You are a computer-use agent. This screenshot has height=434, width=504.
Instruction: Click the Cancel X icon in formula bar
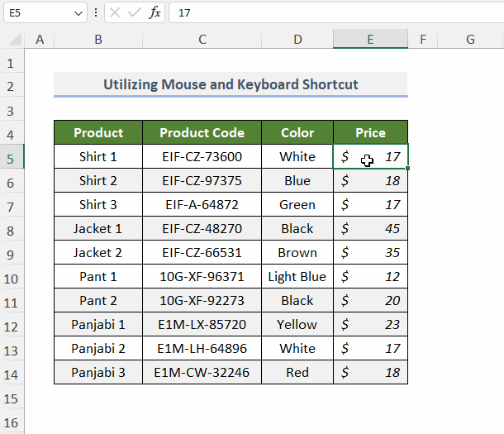(x=115, y=13)
